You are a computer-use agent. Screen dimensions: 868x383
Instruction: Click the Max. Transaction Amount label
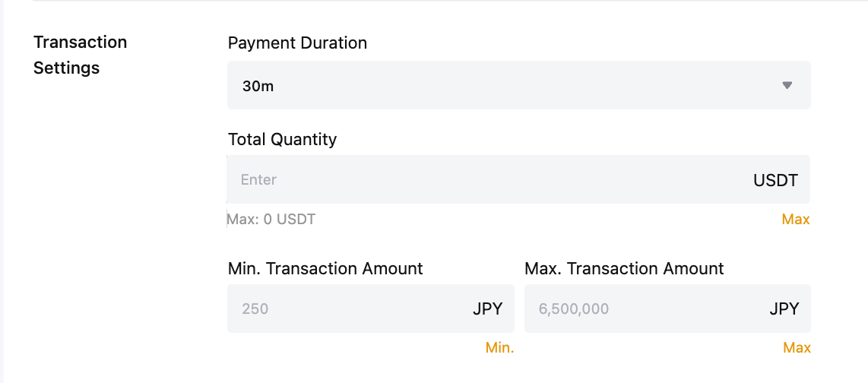pyautogui.click(x=624, y=268)
